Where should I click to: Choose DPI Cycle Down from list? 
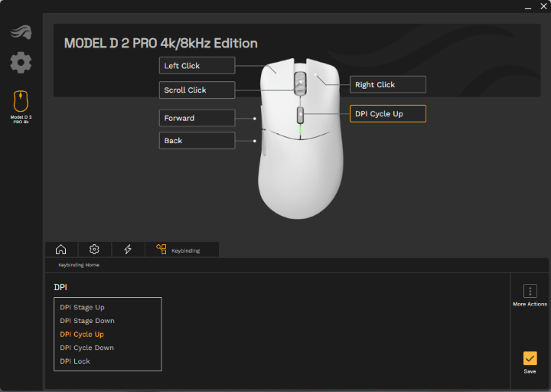click(86, 348)
